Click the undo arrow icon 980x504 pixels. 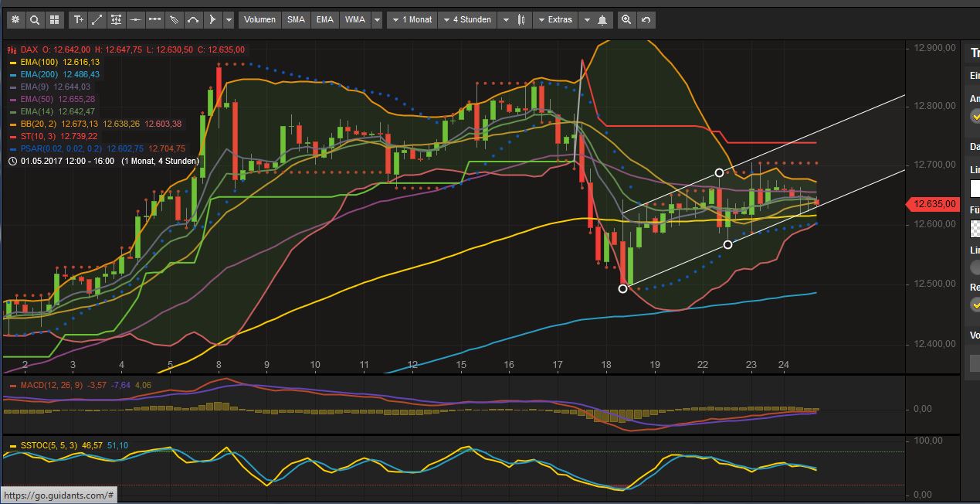coord(646,19)
